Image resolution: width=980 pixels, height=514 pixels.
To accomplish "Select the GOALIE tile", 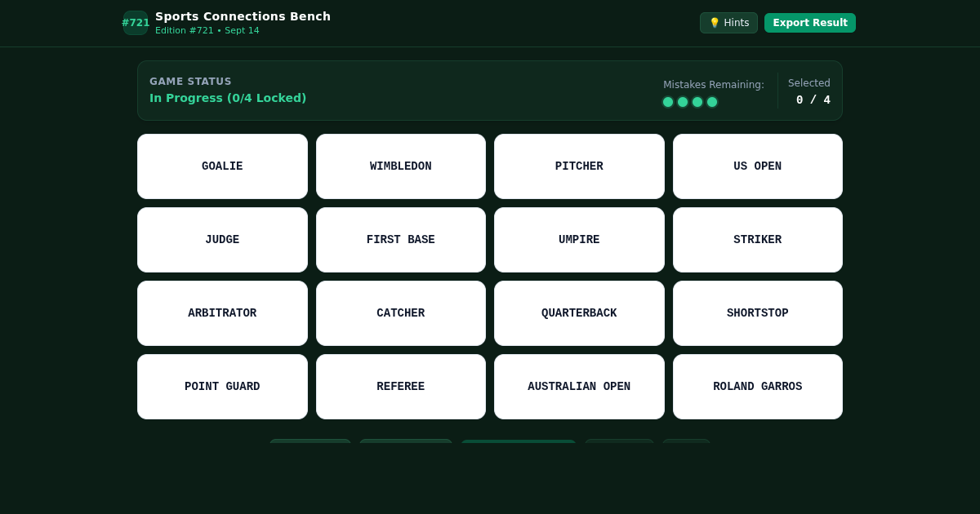I will 222,166.
